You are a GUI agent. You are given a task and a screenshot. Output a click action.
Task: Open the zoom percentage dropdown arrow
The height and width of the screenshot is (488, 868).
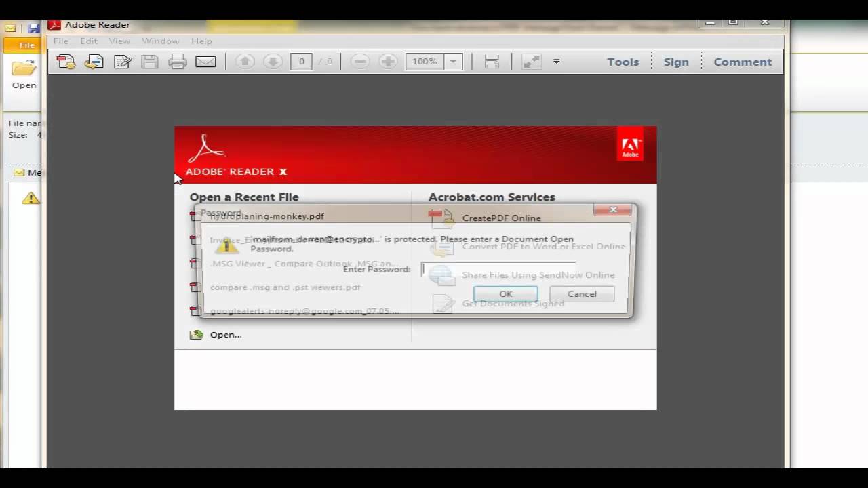point(453,62)
